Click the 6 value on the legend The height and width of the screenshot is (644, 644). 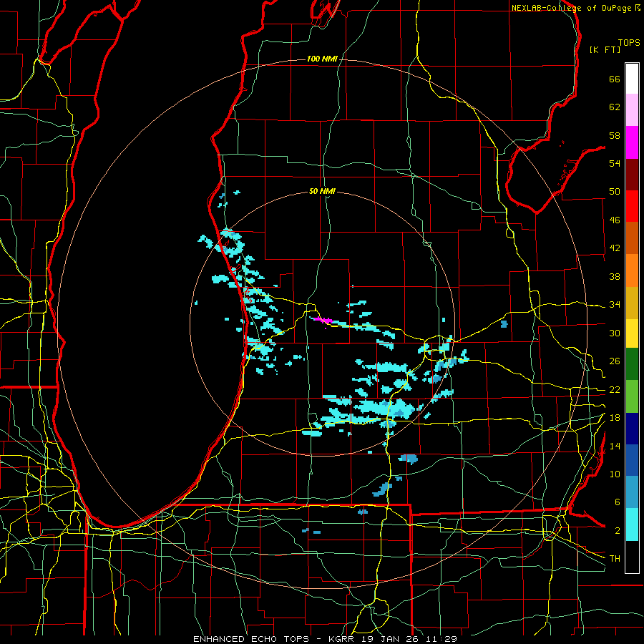pyautogui.click(x=617, y=502)
